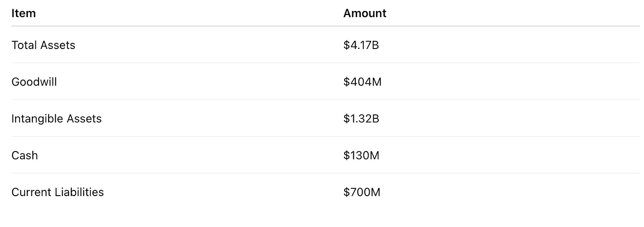Click the word Liabilities in the last row
644x227 pixels.
click(80, 192)
